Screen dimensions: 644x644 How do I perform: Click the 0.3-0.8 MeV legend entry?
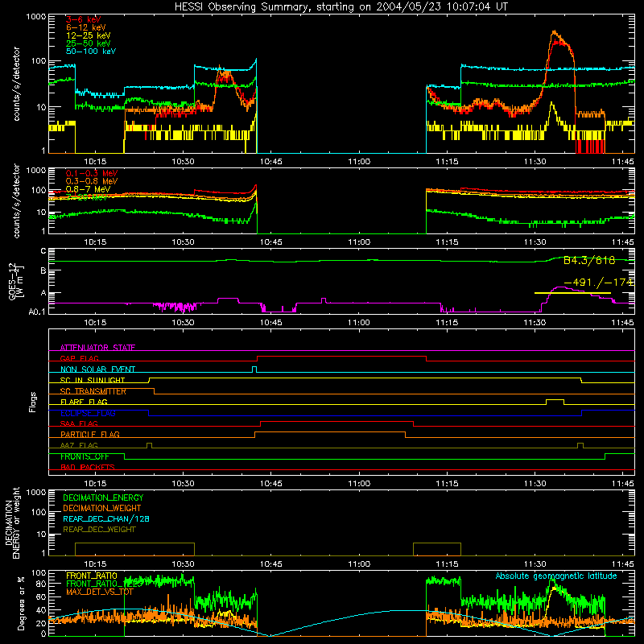92,181
